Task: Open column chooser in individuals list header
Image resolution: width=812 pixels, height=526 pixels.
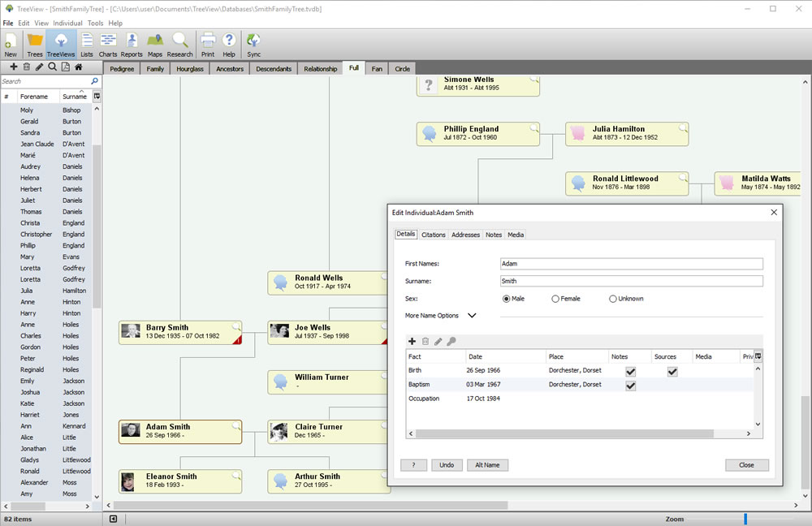Action: click(97, 97)
